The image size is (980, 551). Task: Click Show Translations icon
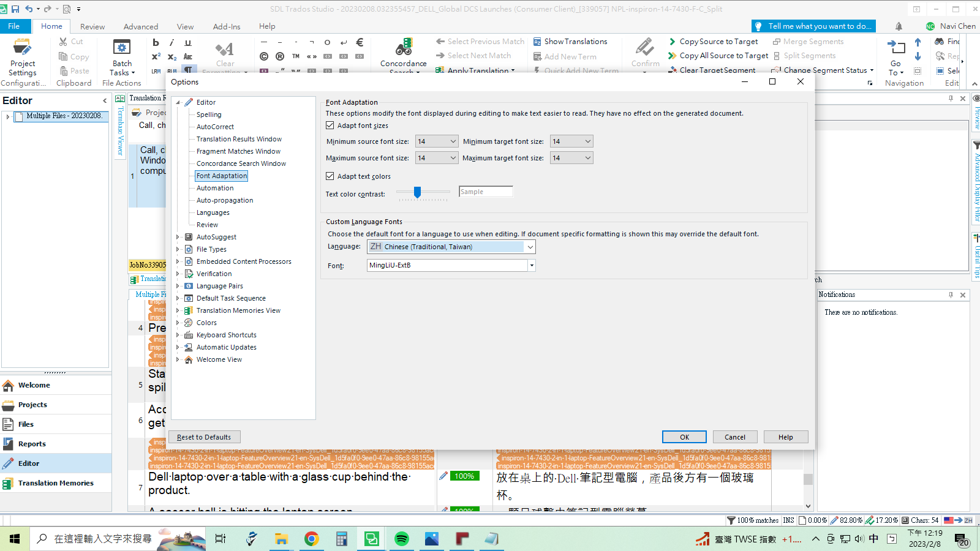(570, 41)
